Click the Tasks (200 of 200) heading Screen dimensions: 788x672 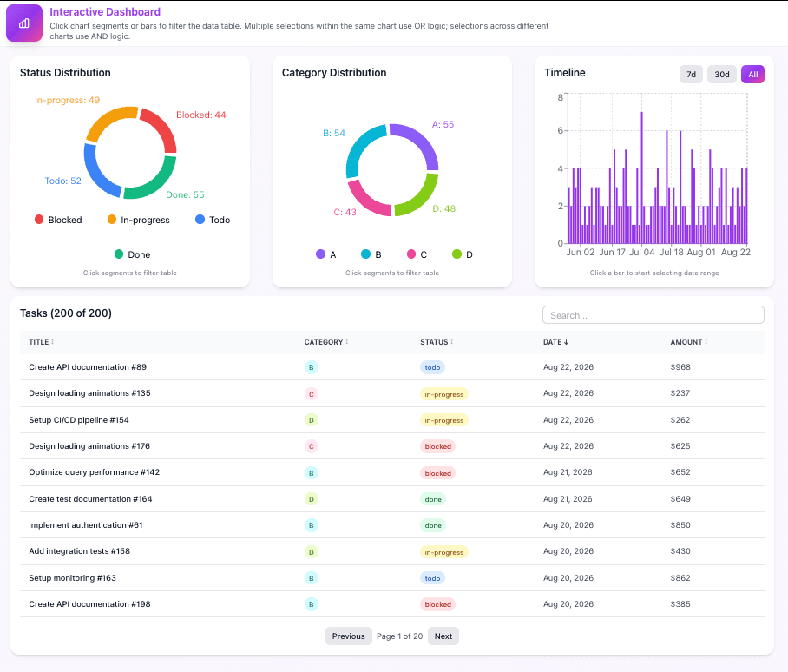click(66, 313)
